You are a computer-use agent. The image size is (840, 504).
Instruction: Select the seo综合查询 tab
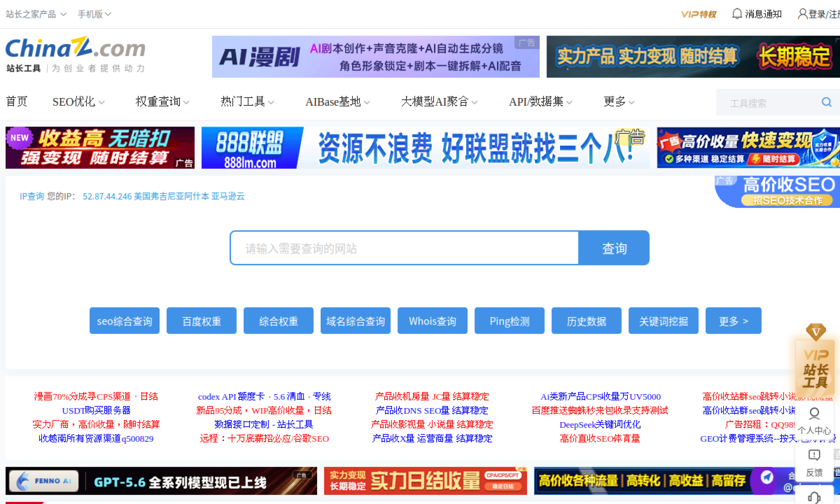pyautogui.click(x=124, y=321)
